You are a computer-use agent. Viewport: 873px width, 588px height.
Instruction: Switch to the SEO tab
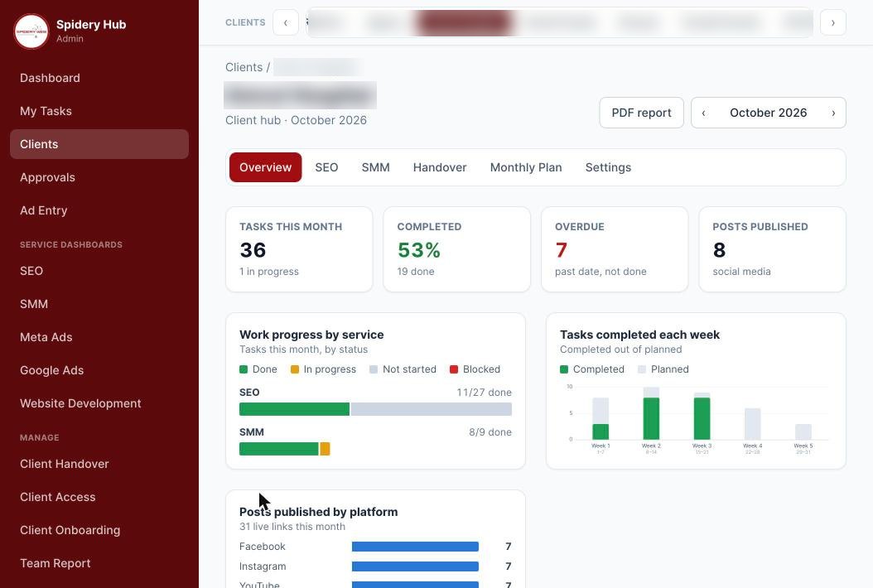click(326, 167)
